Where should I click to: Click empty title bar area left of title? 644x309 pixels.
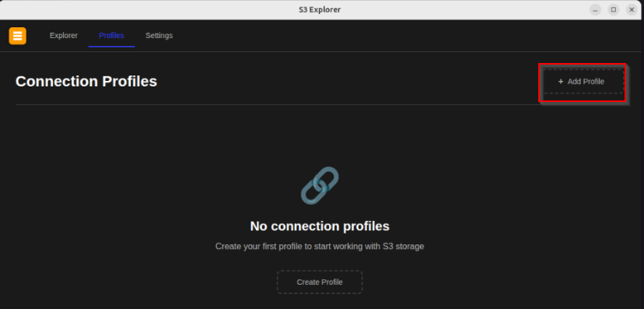[148, 9]
